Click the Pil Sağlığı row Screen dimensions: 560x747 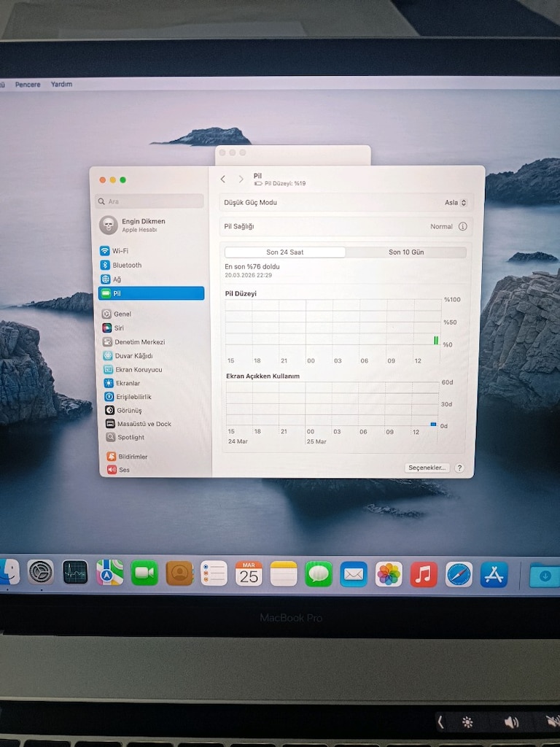344,226
